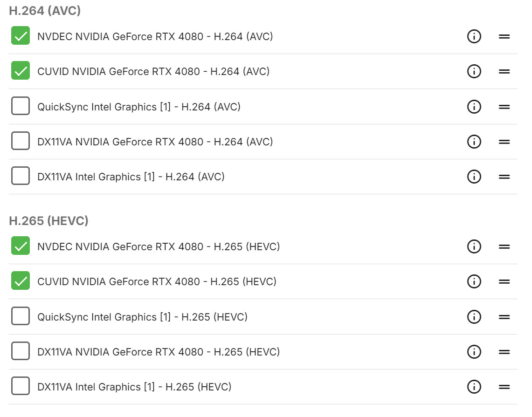
Task: Click drag handle for DX11VA NVIDIA H.264
Action: click(x=504, y=142)
